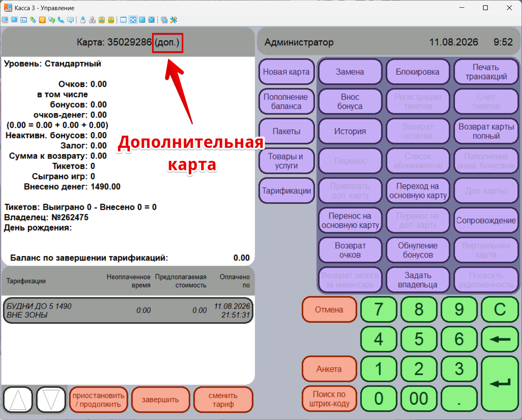The width and height of the screenshot is (522, 420).
Task: Open the Анкета button
Action: [x=329, y=369]
